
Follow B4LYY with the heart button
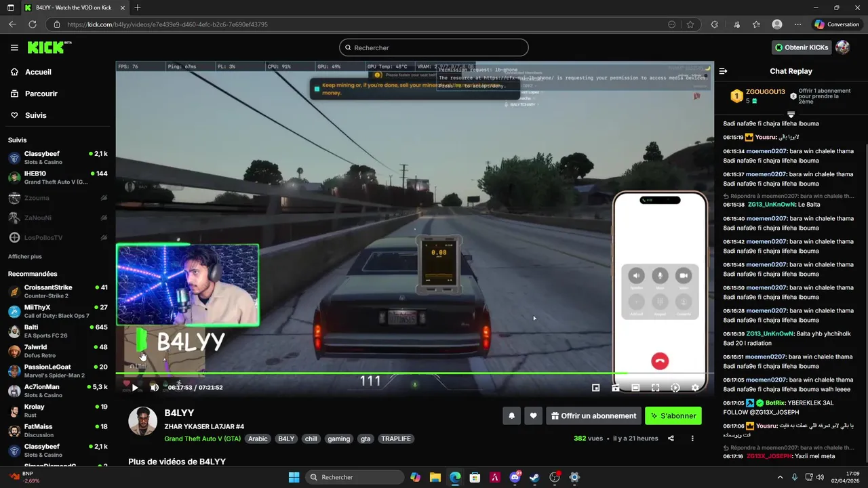point(534,415)
